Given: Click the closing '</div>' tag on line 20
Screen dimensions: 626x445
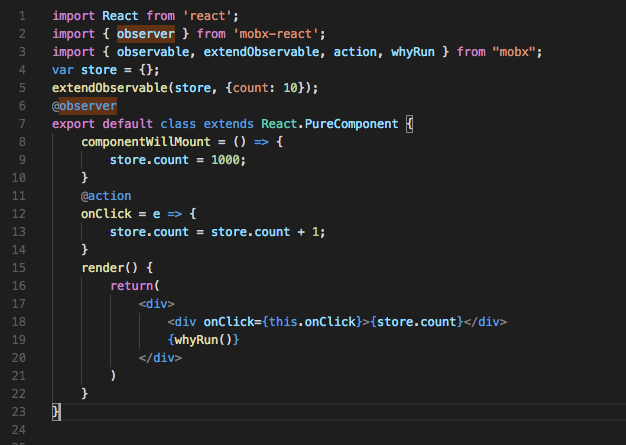Looking at the screenshot, I should 160,358.
